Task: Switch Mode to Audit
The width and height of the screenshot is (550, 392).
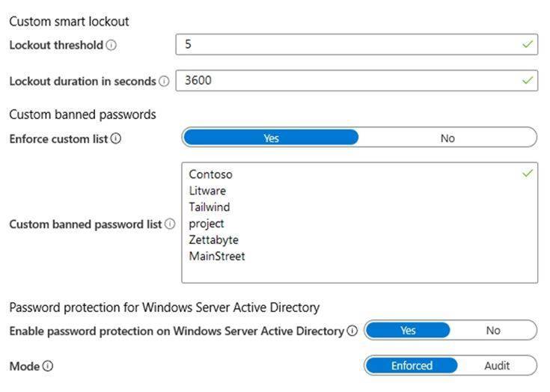Action: point(496,366)
